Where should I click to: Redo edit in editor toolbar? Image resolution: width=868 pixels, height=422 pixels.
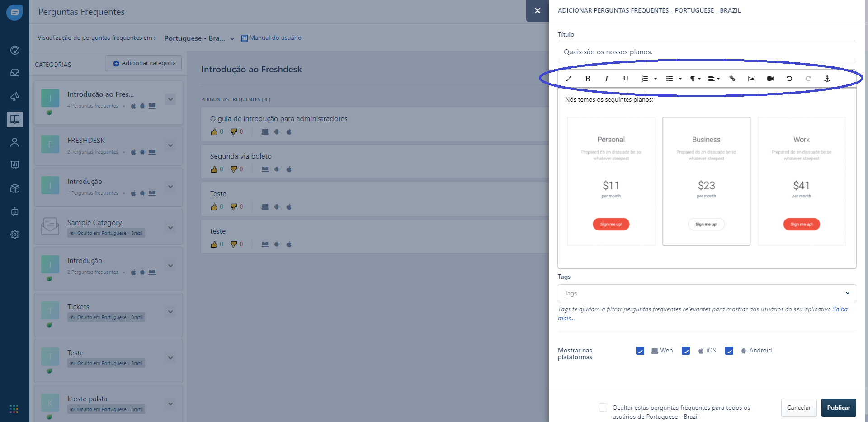tap(808, 79)
